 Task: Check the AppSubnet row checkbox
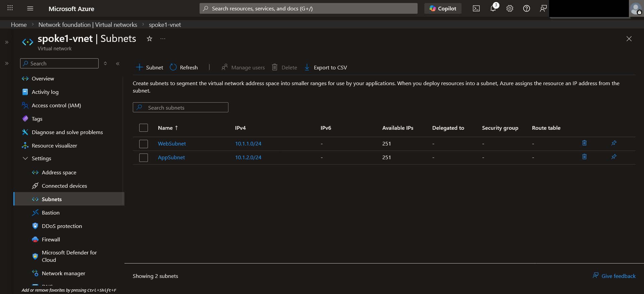click(144, 158)
